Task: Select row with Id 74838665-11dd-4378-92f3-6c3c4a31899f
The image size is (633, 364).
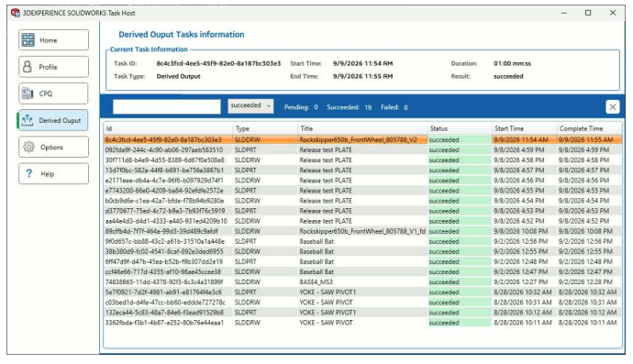Action: coord(362,281)
